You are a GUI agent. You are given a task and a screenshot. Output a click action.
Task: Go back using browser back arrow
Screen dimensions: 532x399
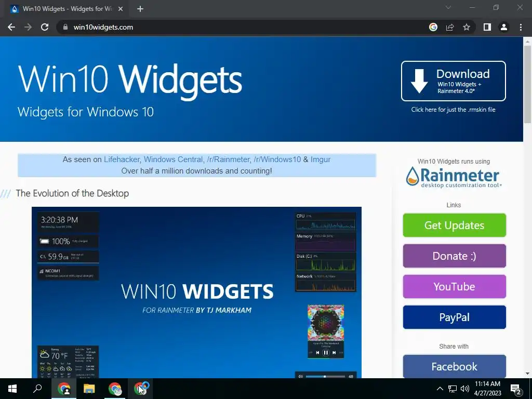point(11,27)
